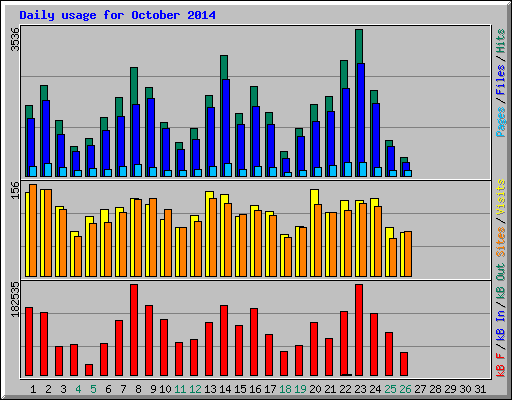Click day 8 on the x-axis
Image resolution: width=512 pixels, height=400 pixels.
(x=138, y=389)
